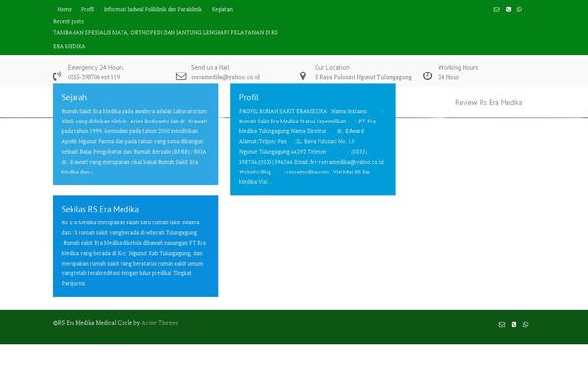Click the Our Location map pin icon

point(303,76)
